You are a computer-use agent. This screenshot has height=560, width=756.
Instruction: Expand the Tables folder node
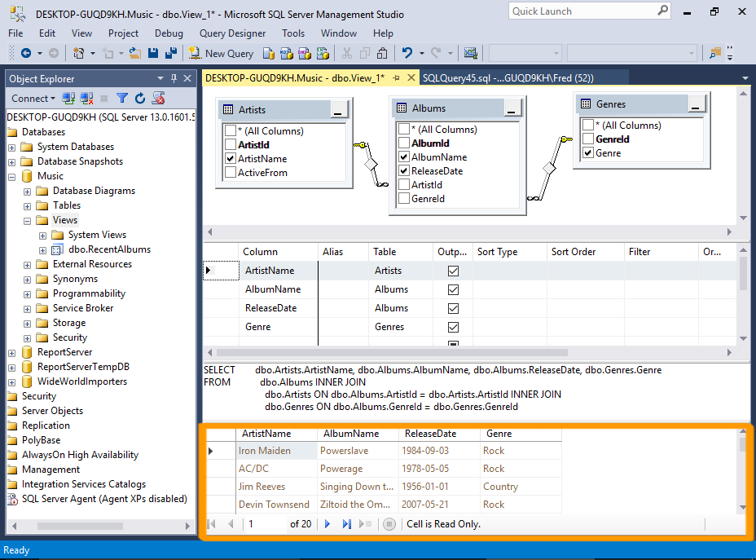click(27, 205)
